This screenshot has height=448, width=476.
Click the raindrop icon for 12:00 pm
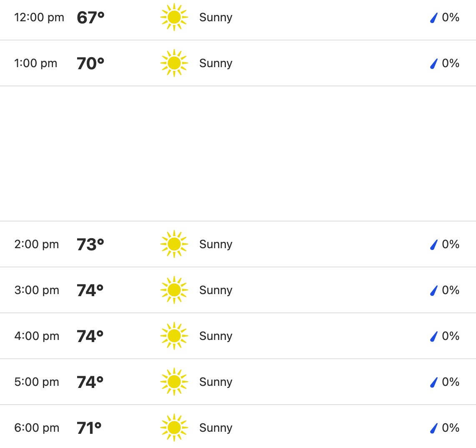click(x=434, y=18)
